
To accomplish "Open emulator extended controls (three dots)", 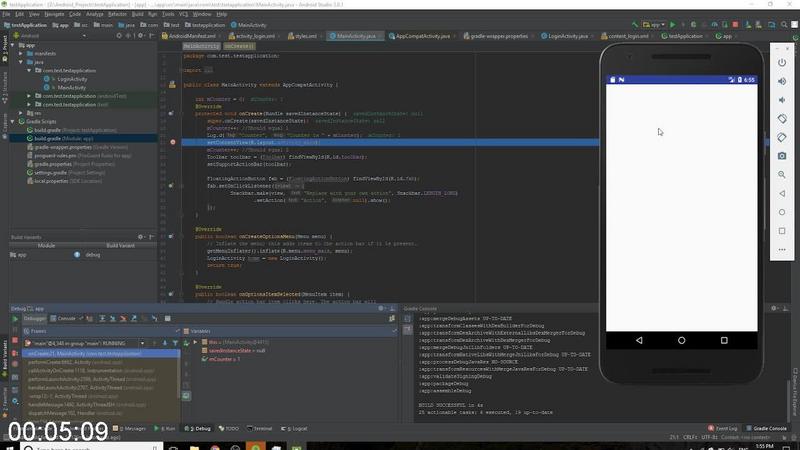I will [782, 249].
